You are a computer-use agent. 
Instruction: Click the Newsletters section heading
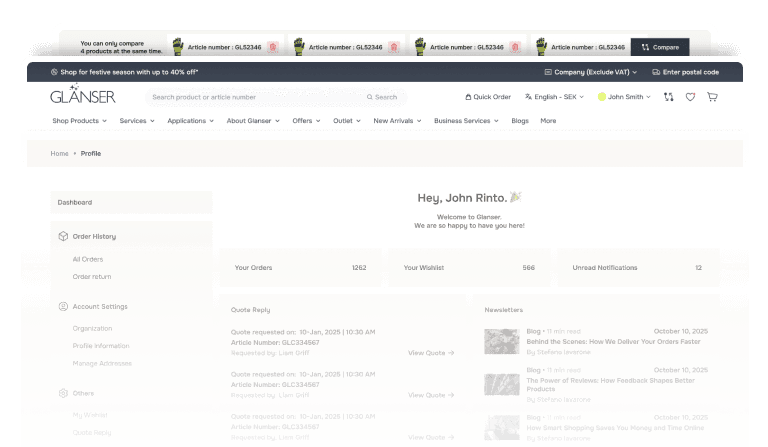coord(504,310)
